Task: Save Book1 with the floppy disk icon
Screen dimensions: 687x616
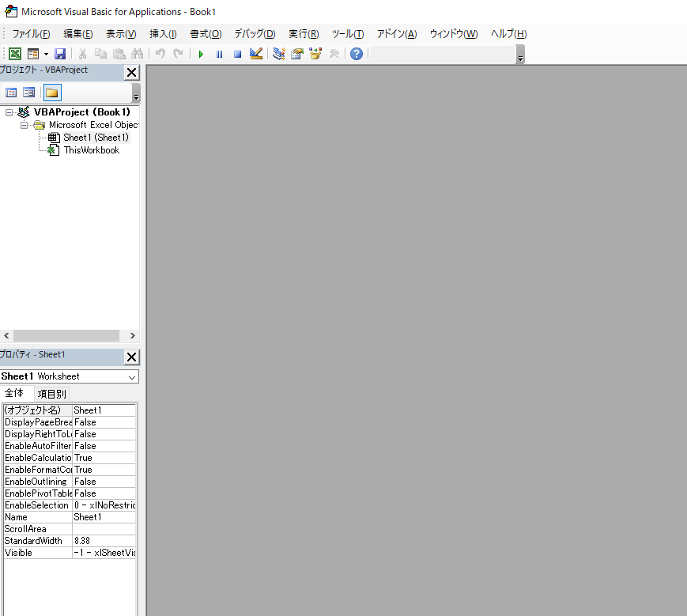Action: point(60,54)
